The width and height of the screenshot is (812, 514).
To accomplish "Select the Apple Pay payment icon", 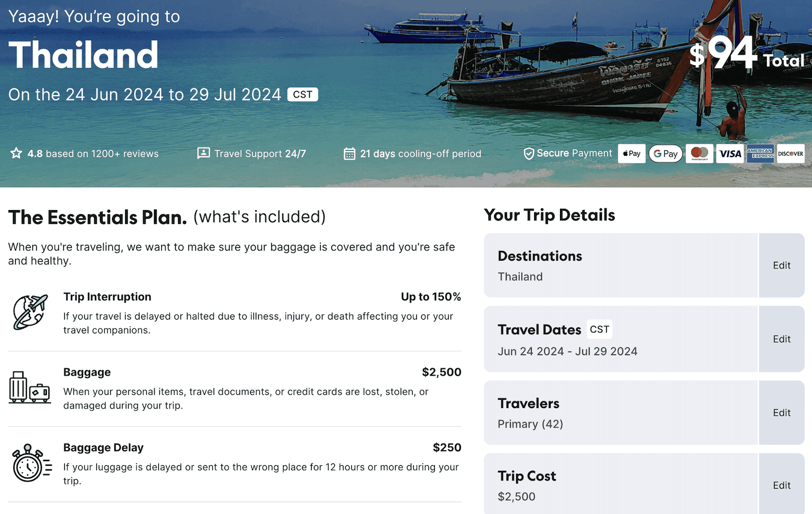I will click(x=632, y=153).
